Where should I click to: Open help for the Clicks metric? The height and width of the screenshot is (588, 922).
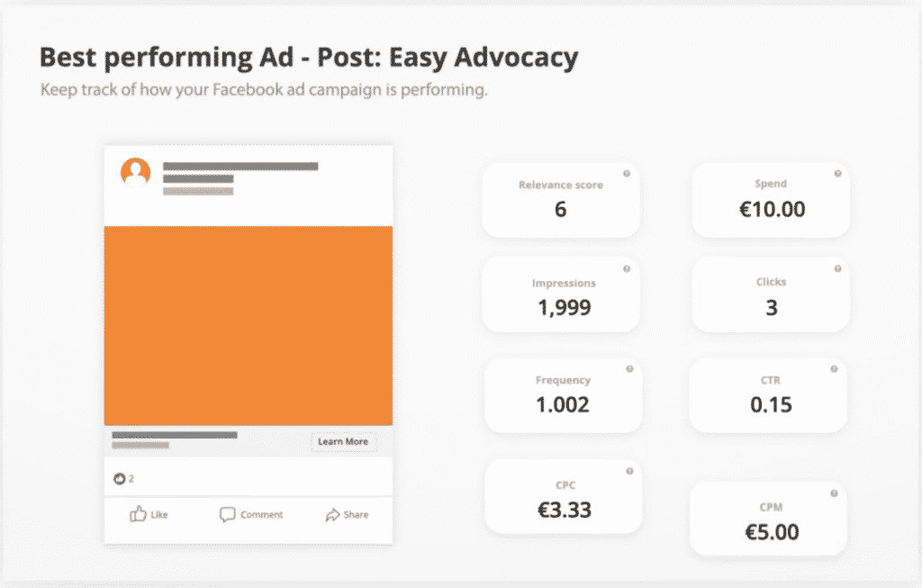837,267
